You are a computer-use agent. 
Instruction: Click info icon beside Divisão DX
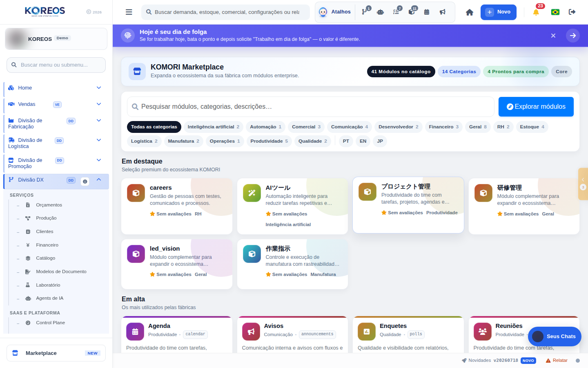coord(85,182)
